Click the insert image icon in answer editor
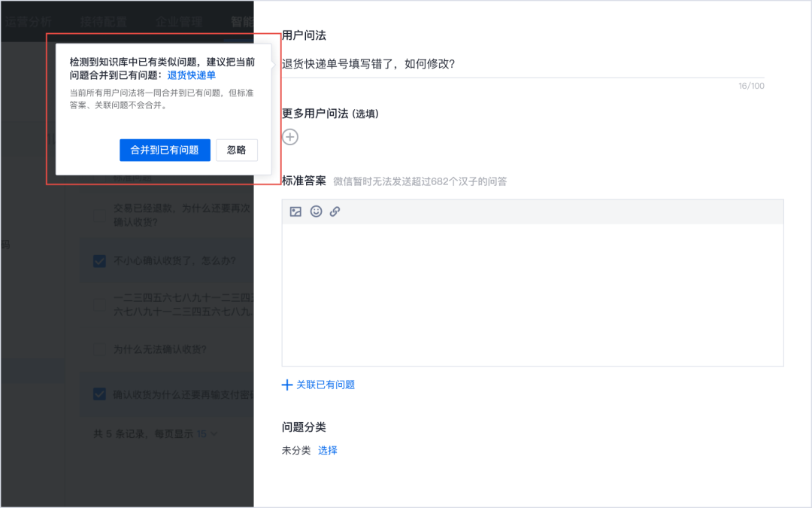 click(x=295, y=211)
